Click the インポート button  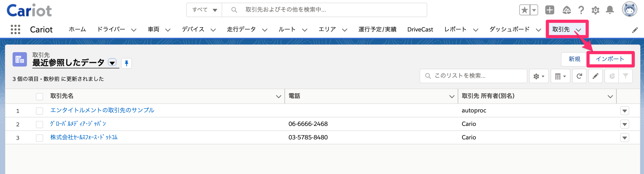[x=610, y=59]
